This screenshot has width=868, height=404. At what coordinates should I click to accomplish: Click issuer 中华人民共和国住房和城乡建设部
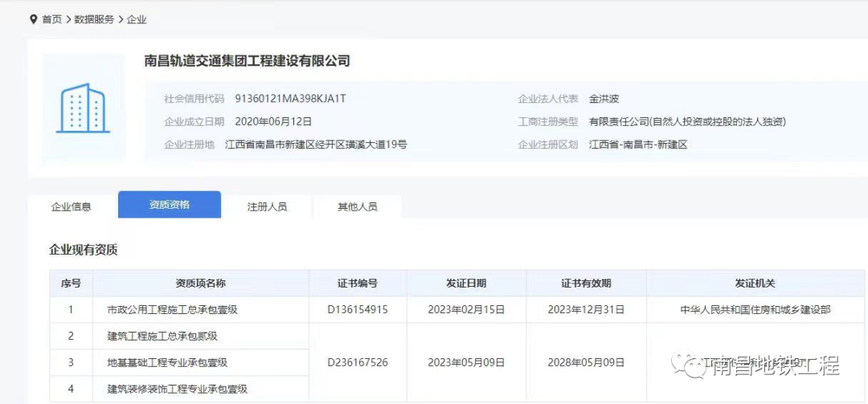pos(755,310)
